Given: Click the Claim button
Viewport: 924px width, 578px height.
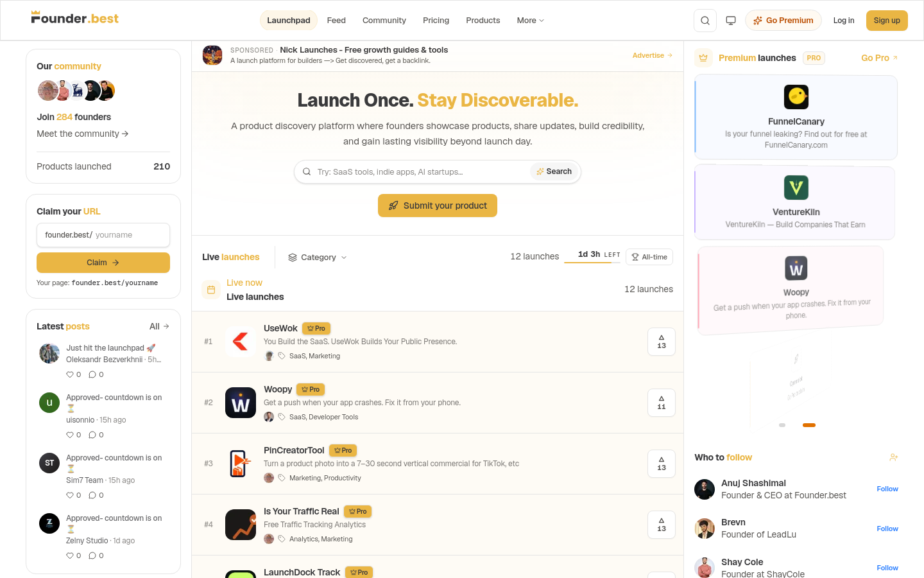Looking at the screenshot, I should pyautogui.click(x=103, y=263).
